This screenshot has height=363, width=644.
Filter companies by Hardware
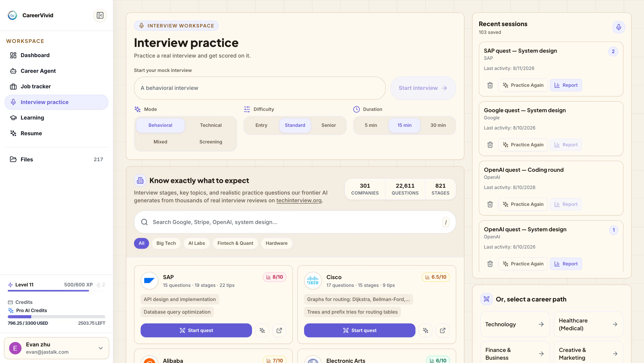277,243
